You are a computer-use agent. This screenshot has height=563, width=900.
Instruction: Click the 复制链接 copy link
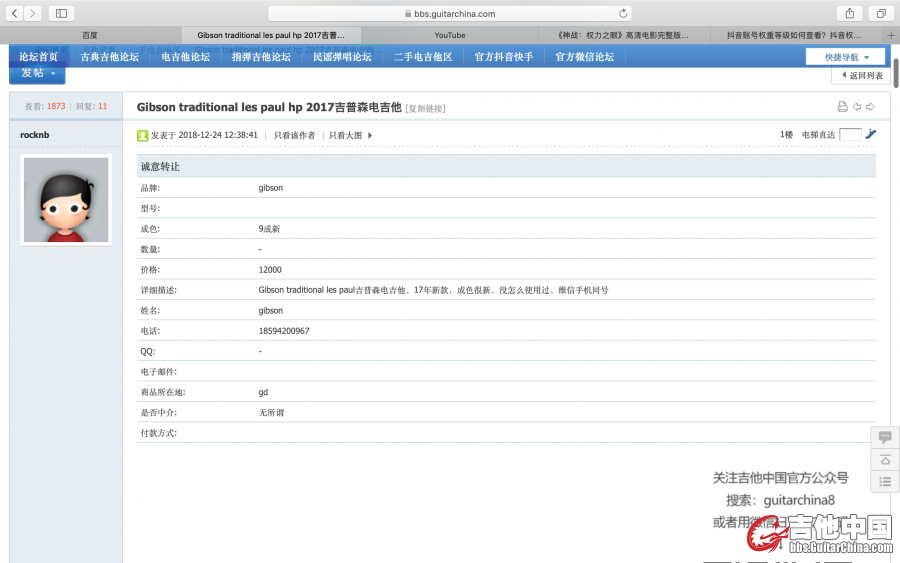[x=425, y=108]
